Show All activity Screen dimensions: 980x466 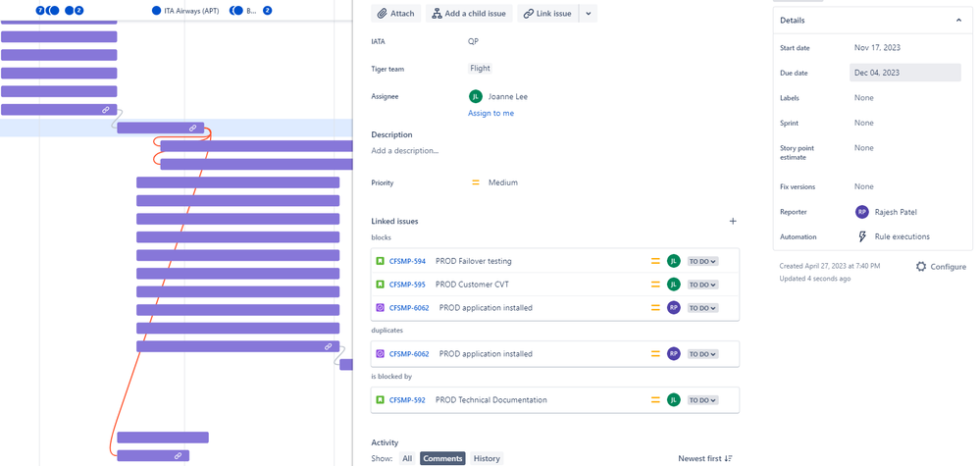(x=407, y=458)
